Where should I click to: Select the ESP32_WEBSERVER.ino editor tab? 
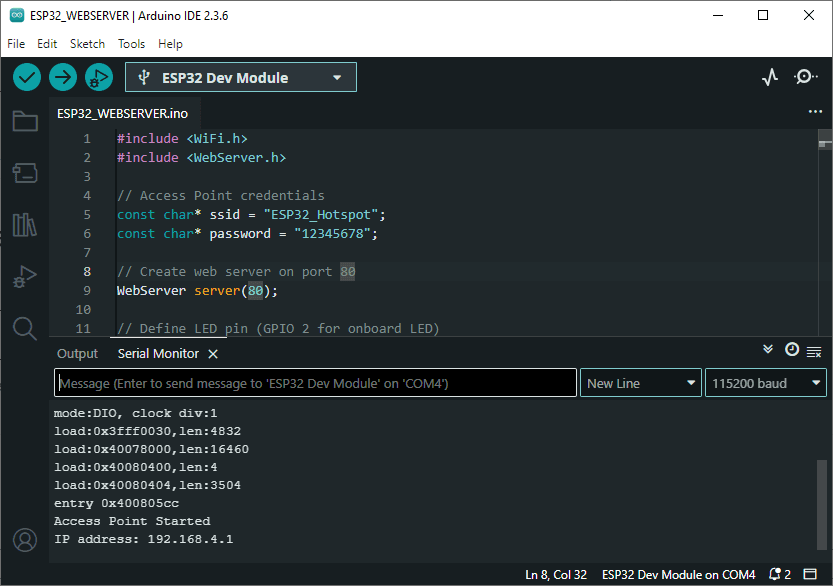(x=122, y=114)
